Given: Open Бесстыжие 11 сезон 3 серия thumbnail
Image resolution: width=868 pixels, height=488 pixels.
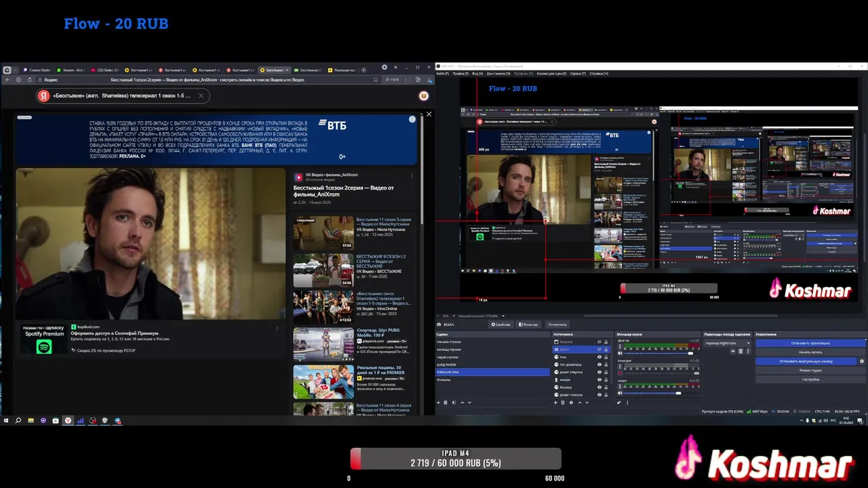Looking at the screenshot, I should (x=323, y=232).
